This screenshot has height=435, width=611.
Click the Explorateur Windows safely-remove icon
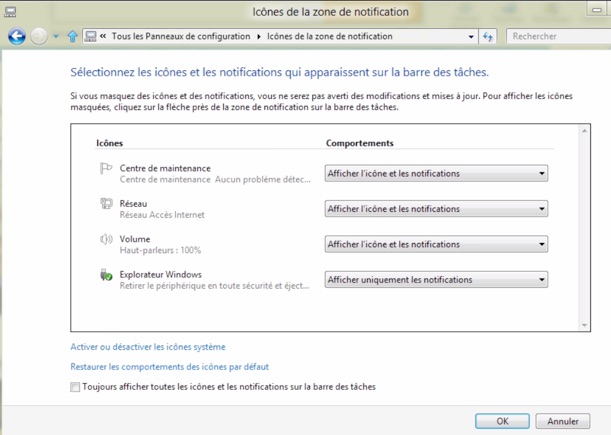click(106, 275)
